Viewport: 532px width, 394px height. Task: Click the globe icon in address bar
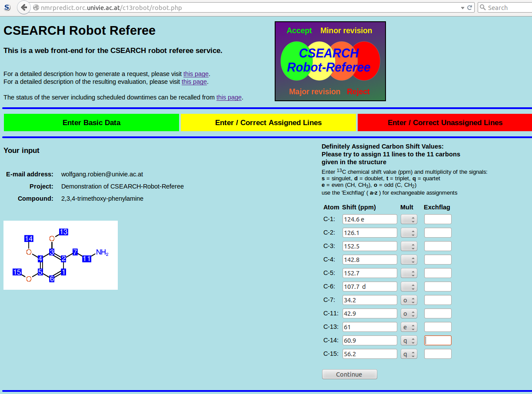36,8
